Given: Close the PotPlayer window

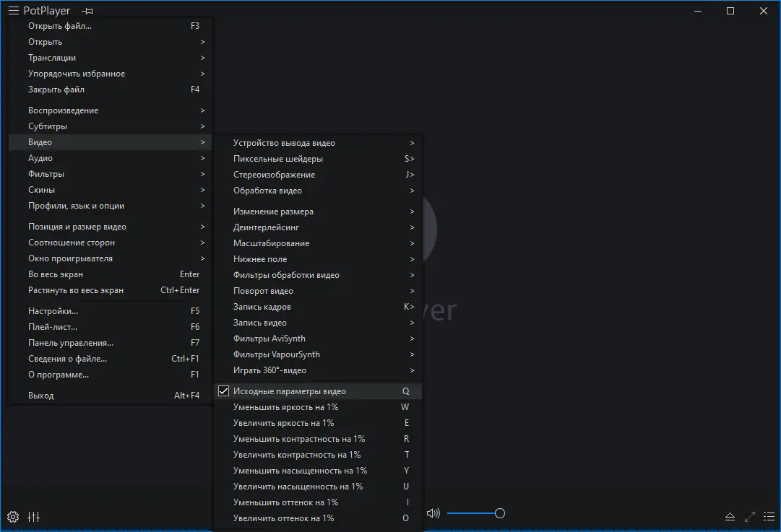Looking at the screenshot, I should pos(763,11).
